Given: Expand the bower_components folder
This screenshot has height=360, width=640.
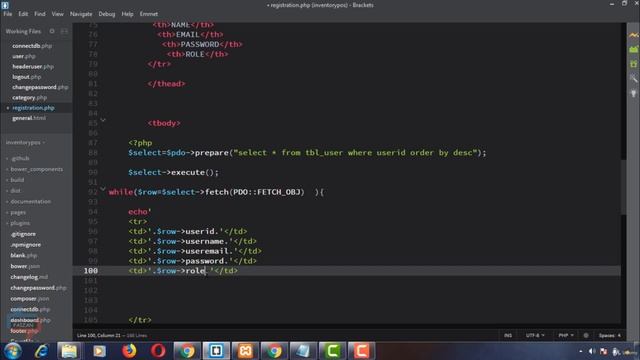Looking at the screenshot, I should point(36,169).
